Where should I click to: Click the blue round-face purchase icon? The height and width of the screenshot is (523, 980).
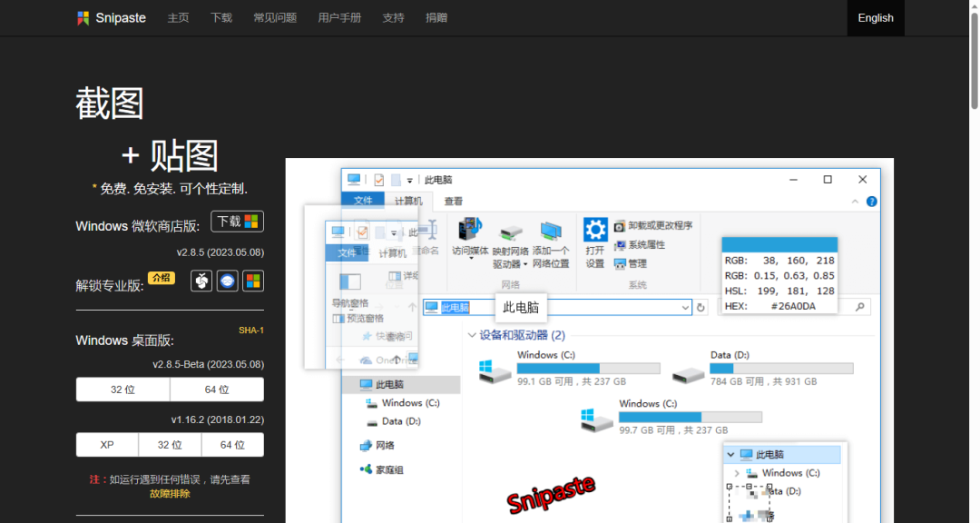[x=228, y=281]
